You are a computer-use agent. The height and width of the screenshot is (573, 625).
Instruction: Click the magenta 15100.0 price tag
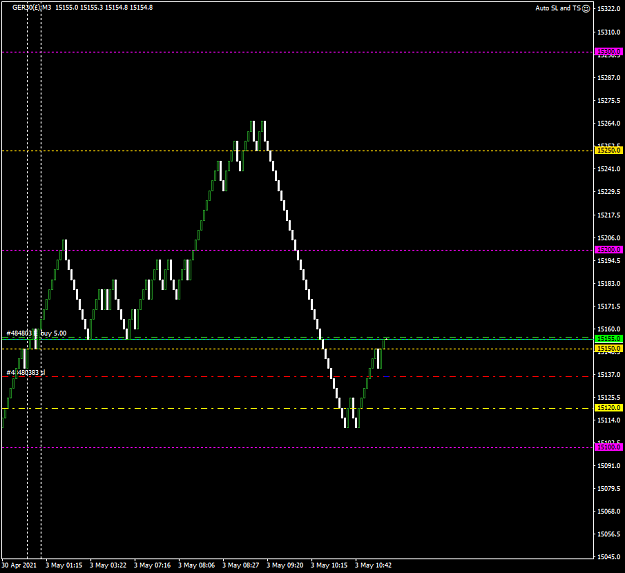pyautogui.click(x=608, y=447)
